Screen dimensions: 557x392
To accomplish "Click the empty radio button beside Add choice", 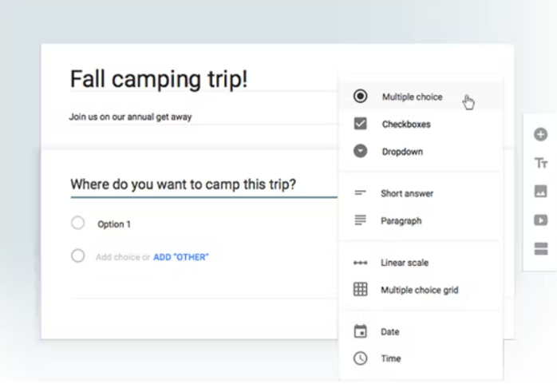I will (x=77, y=256).
